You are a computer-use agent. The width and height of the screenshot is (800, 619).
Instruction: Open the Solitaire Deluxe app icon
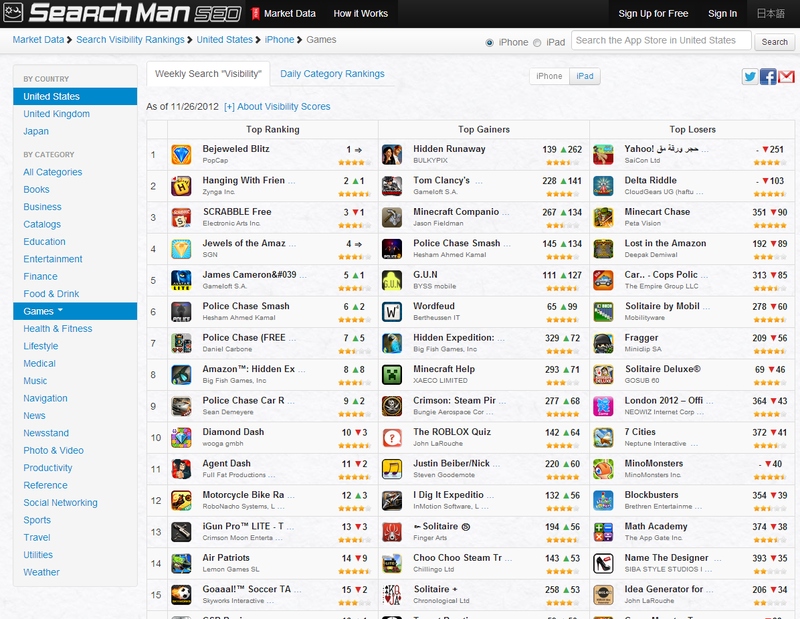pos(603,375)
